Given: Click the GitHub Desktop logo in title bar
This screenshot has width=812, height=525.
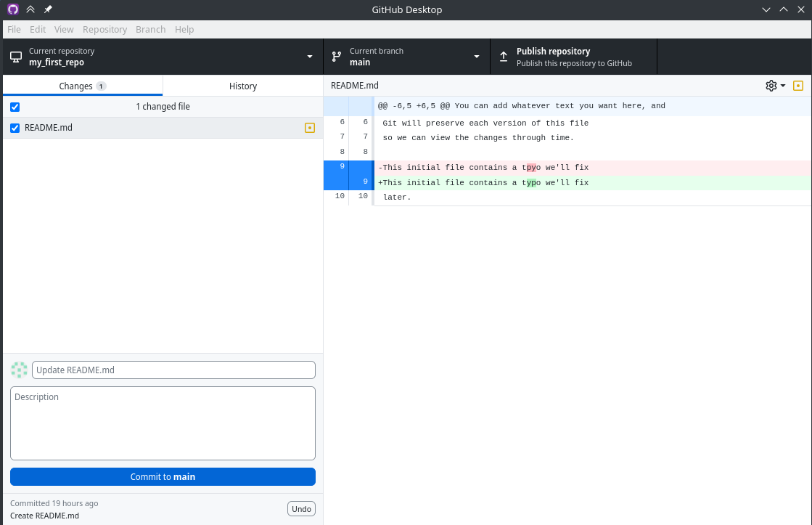Looking at the screenshot, I should 13,9.
